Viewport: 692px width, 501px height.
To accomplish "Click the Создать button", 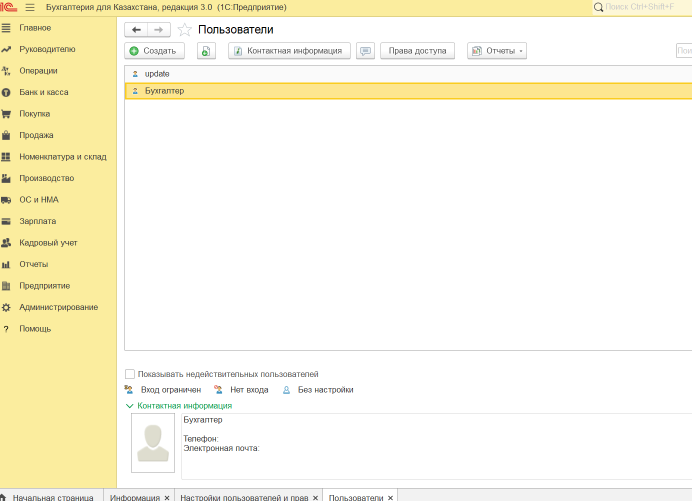I will (x=153, y=50).
